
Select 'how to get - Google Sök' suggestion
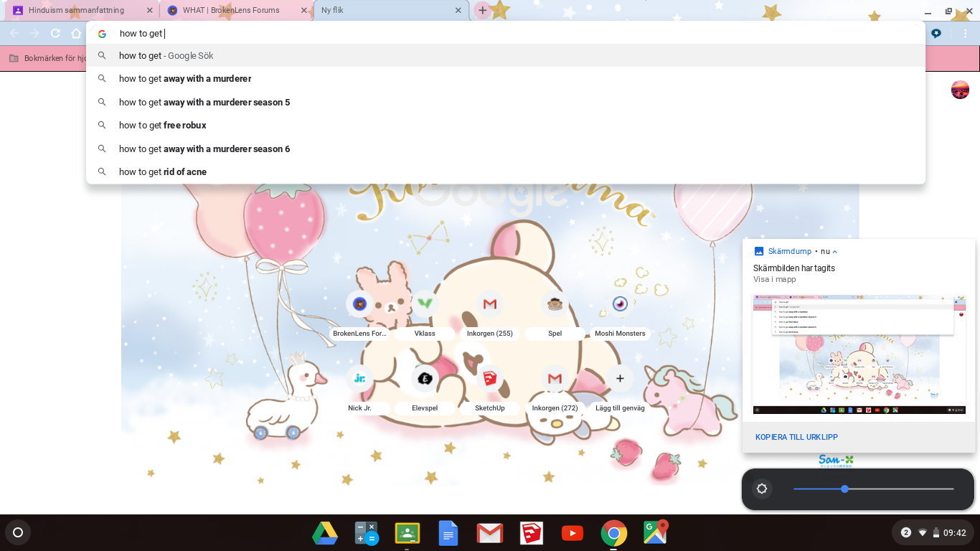pyautogui.click(x=506, y=55)
